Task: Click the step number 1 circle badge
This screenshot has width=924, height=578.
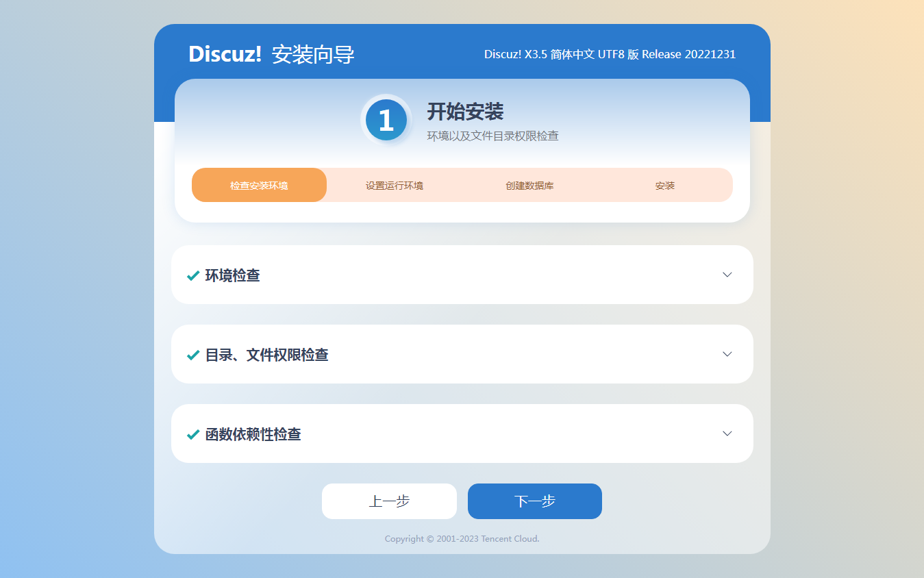Action: 386,121
